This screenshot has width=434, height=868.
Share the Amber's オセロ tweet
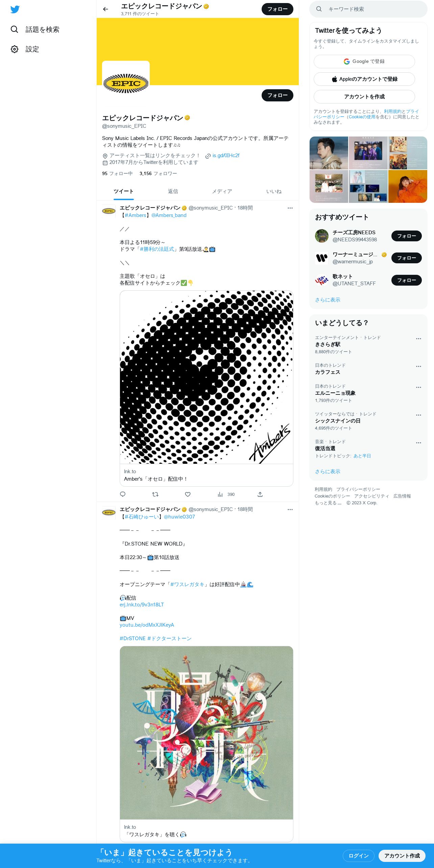[260, 494]
